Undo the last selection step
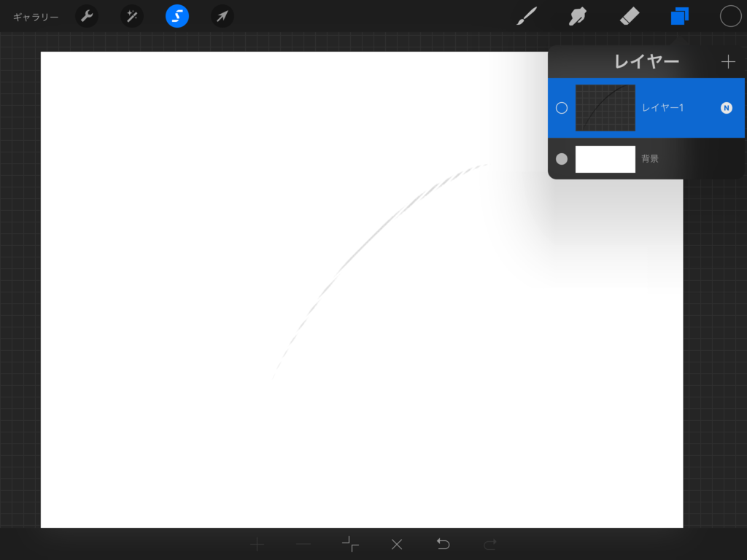This screenshot has width=747, height=560. point(443,544)
